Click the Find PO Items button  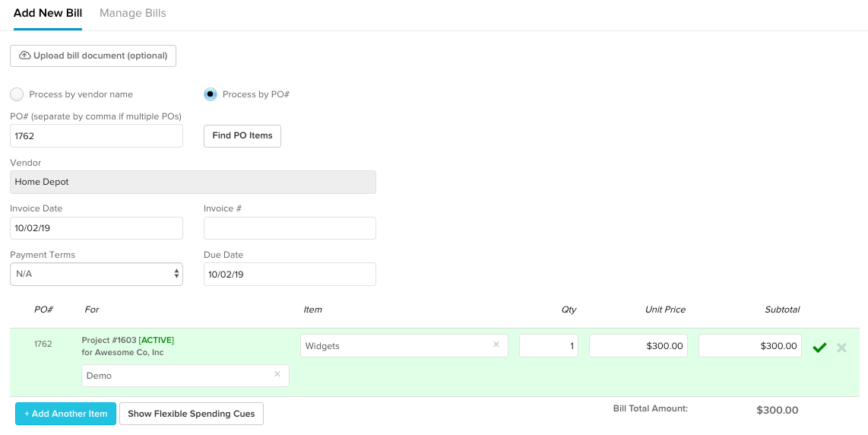pos(242,136)
